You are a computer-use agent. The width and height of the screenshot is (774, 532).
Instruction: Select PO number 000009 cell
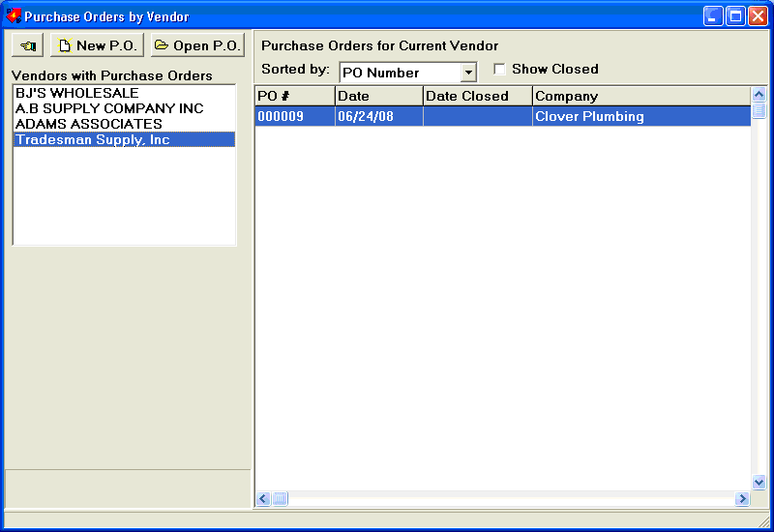point(295,116)
